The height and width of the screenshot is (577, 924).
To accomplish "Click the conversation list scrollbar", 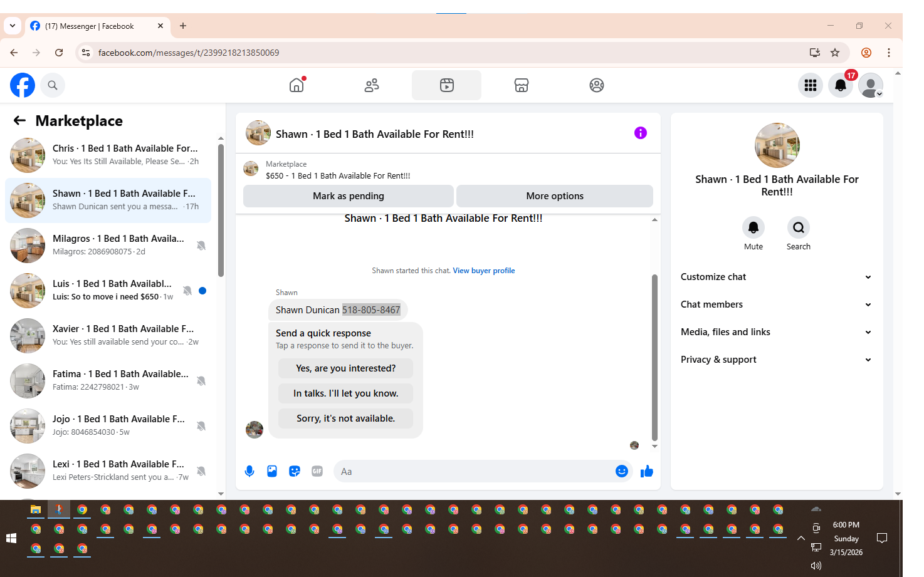I will pos(221,211).
